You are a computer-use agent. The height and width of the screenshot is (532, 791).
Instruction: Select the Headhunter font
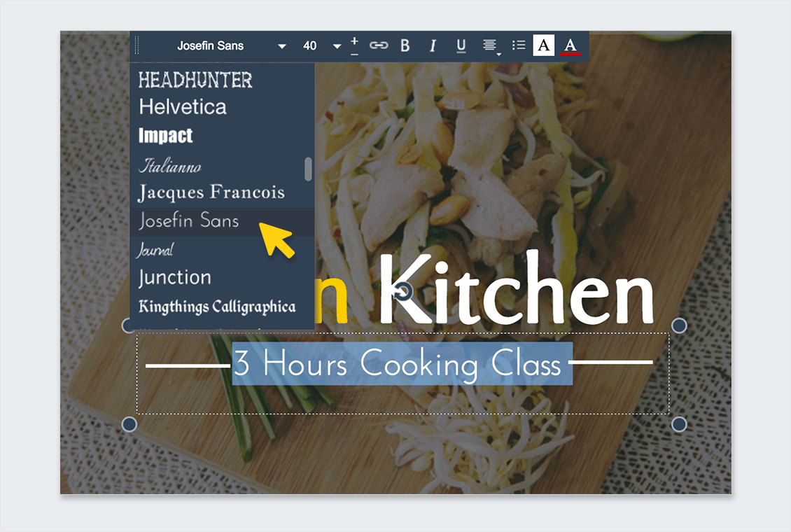coord(195,80)
